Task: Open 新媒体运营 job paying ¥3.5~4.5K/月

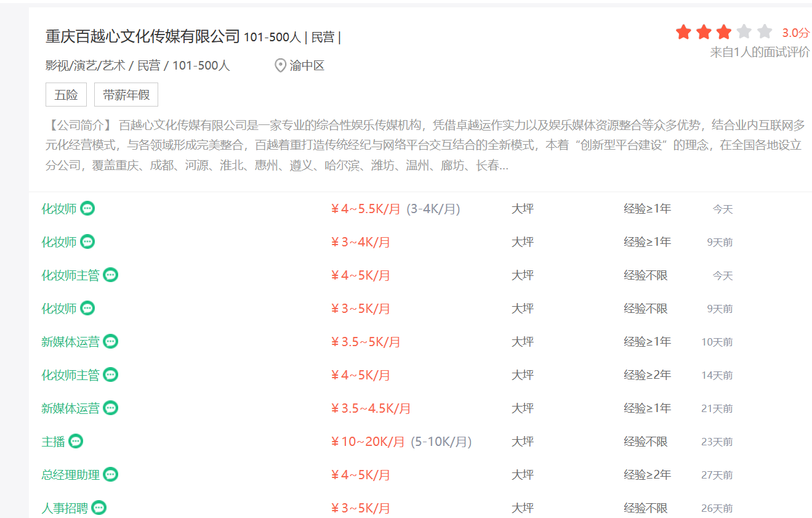Action: click(70, 408)
